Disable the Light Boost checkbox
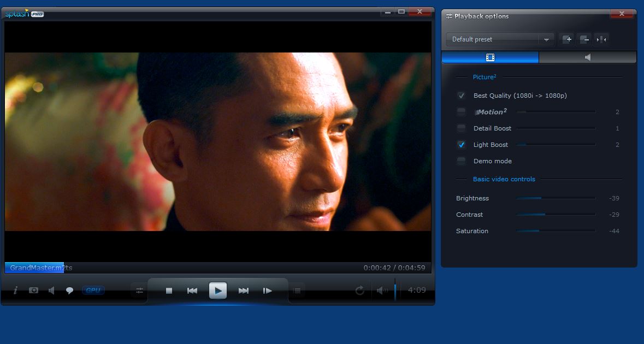The image size is (644, 344). pos(461,145)
